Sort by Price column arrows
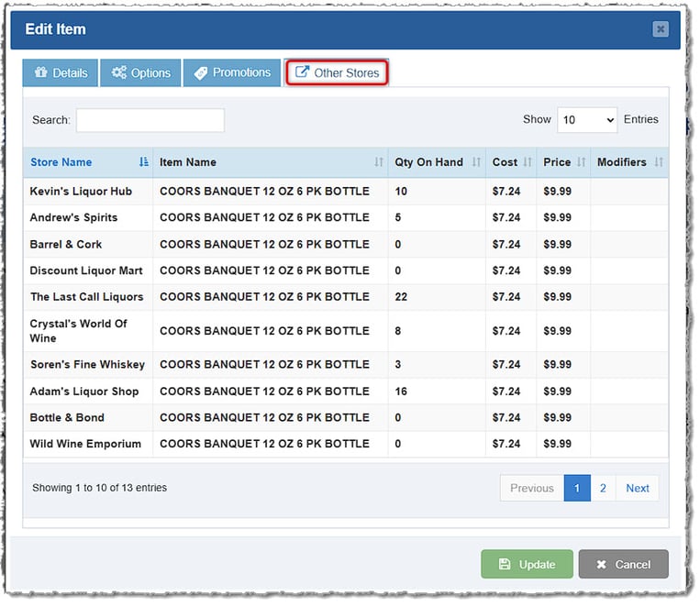 pyautogui.click(x=581, y=162)
